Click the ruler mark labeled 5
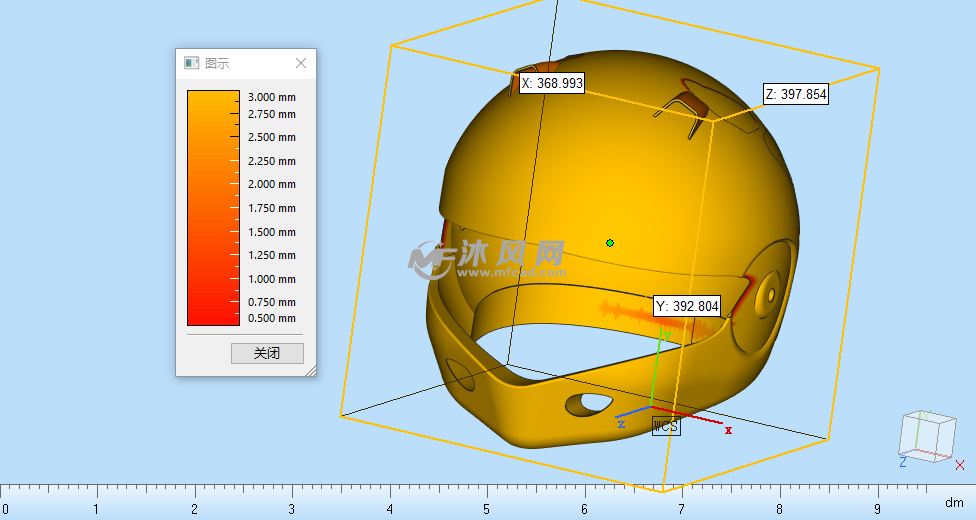This screenshot has height=520, width=976. (x=487, y=508)
